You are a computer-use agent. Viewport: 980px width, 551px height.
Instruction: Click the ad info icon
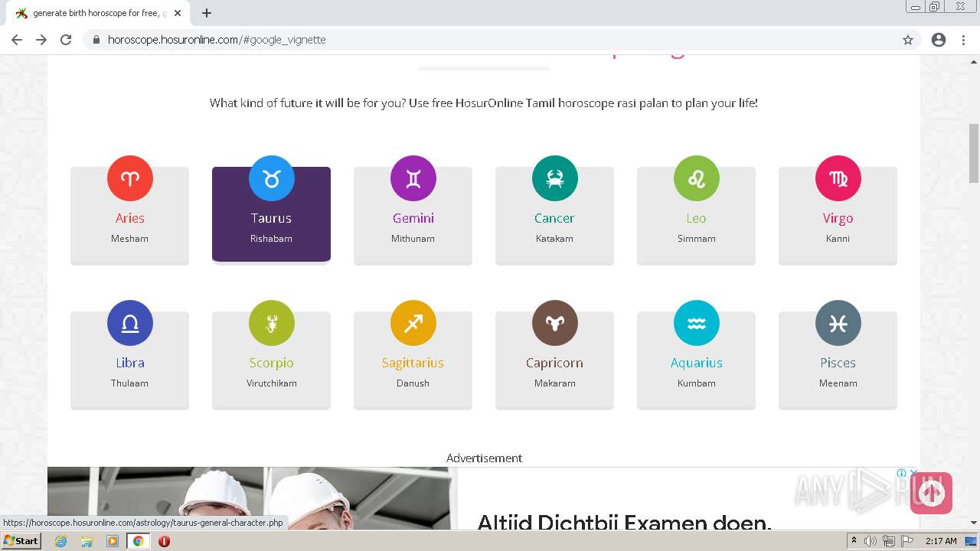point(901,473)
